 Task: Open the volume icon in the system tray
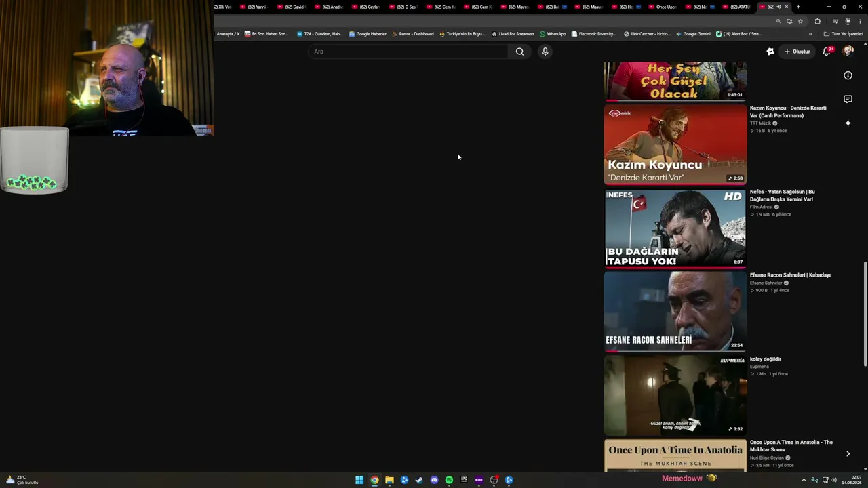click(834, 480)
